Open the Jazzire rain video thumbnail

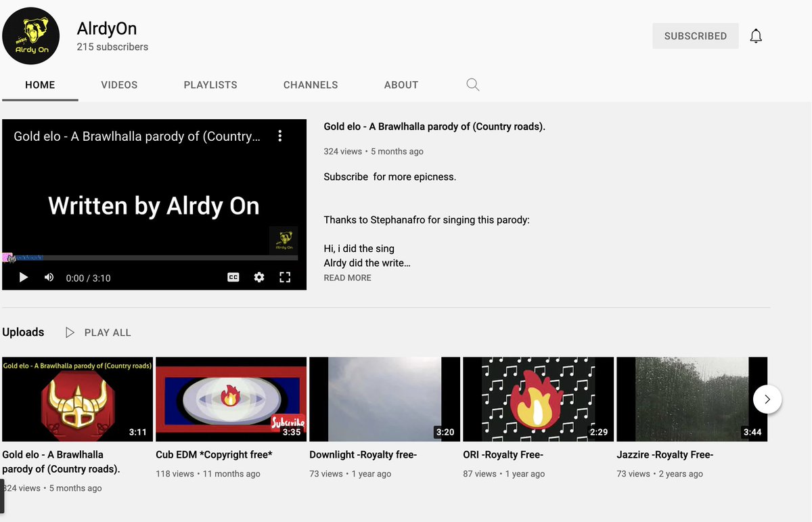(692, 399)
